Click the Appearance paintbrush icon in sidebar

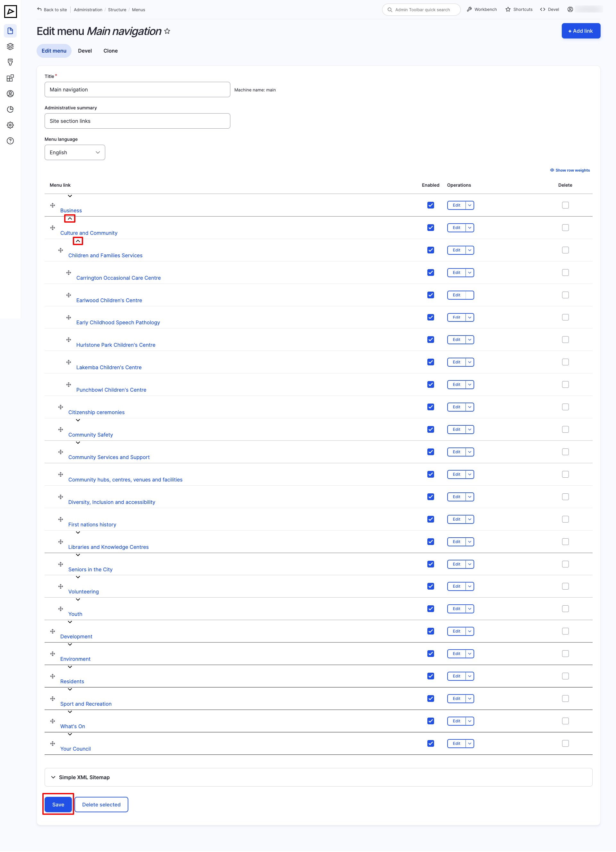[10, 62]
